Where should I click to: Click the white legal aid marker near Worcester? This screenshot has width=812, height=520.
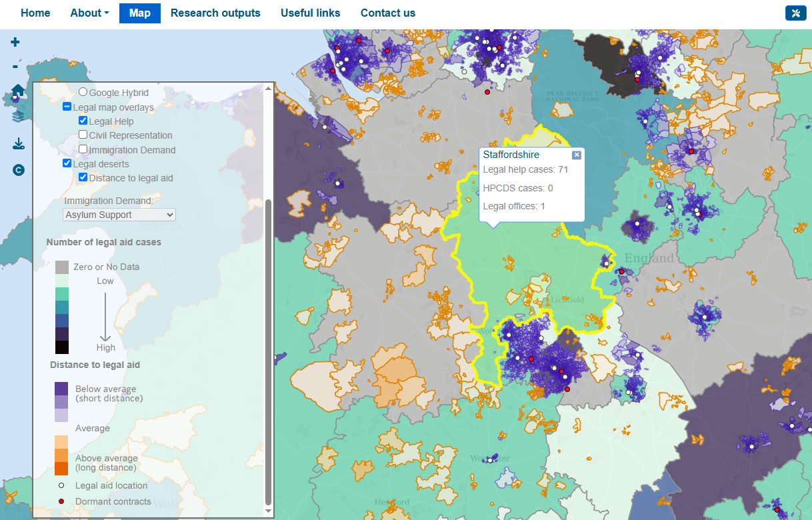click(x=490, y=460)
